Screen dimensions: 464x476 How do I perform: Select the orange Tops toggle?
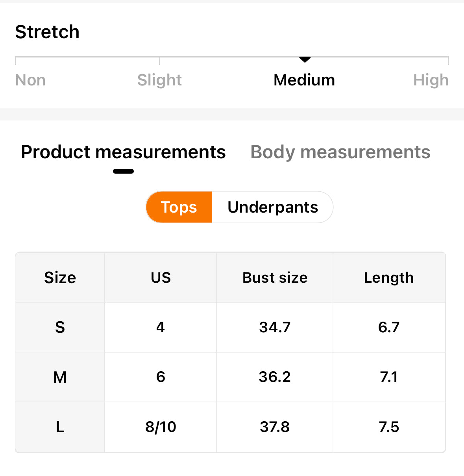tap(179, 207)
